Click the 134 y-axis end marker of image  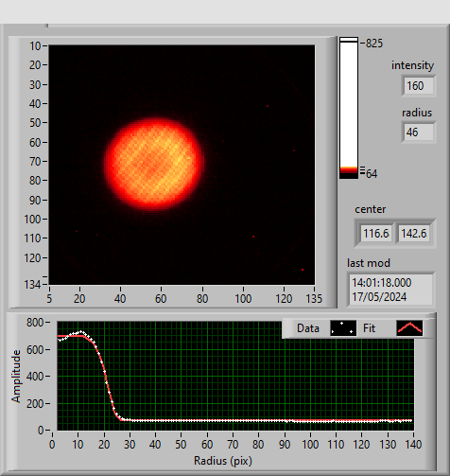(32, 285)
